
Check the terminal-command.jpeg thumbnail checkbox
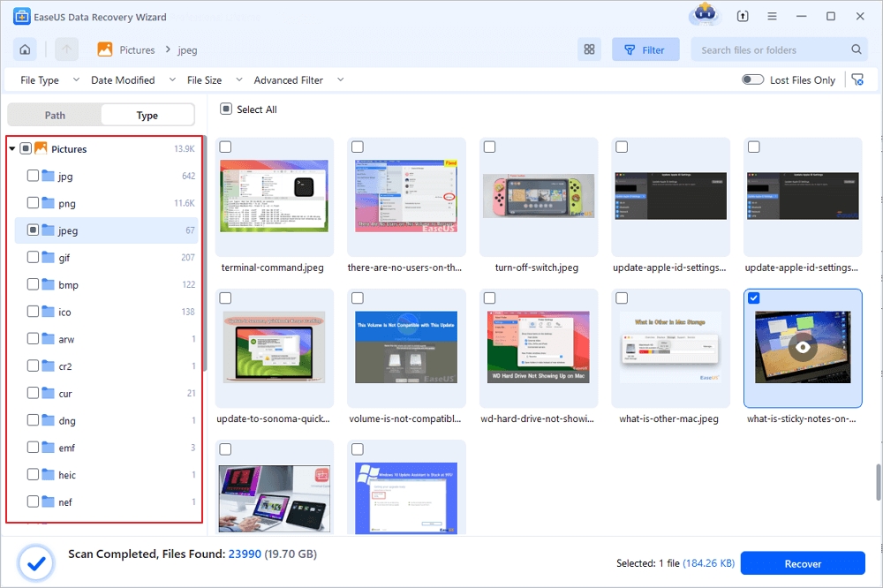pos(226,147)
